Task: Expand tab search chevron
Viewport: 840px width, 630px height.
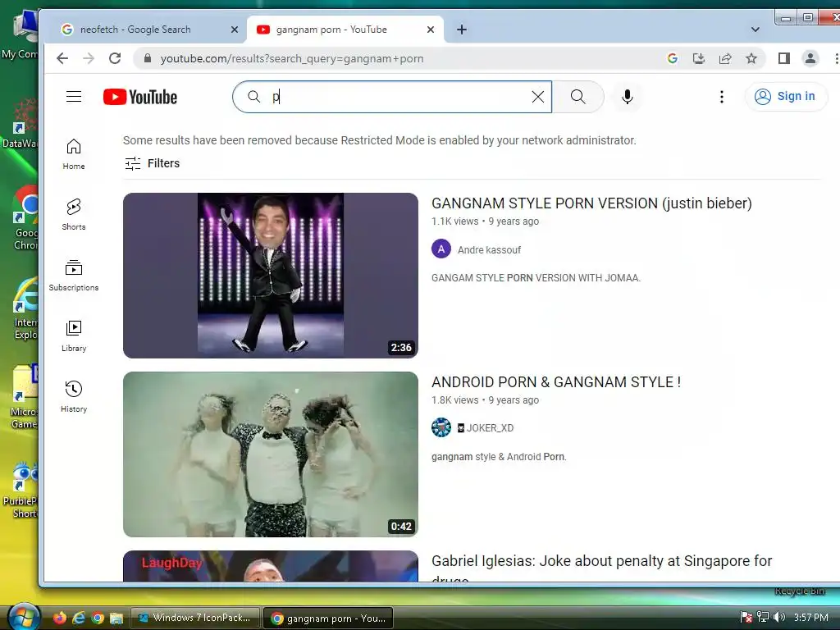Action: click(756, 30)
